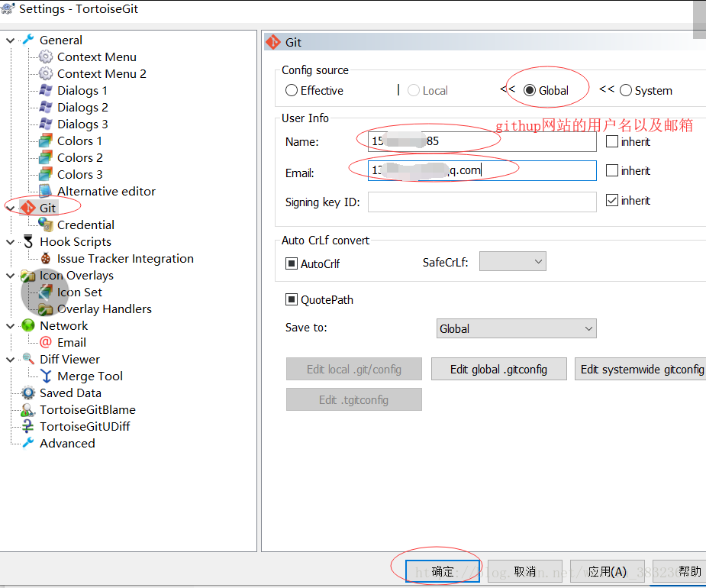Image resolution: width=706 pixels, height=588 pixels.
Task: Click into the Email input field
Action: coord(482,170)
